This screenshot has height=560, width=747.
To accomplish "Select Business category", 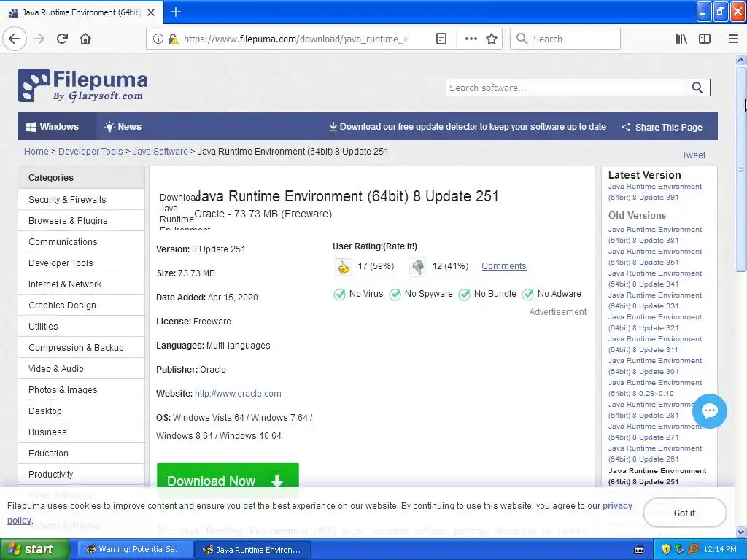I will point(81,432).
